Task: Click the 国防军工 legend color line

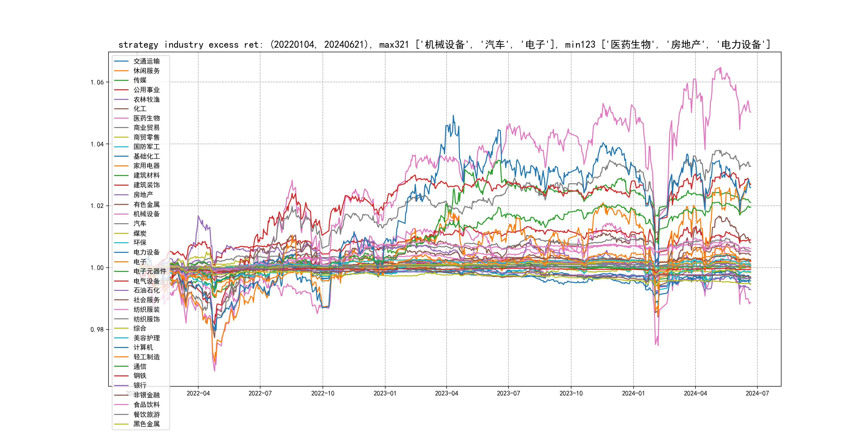Action: pos(121,147)
